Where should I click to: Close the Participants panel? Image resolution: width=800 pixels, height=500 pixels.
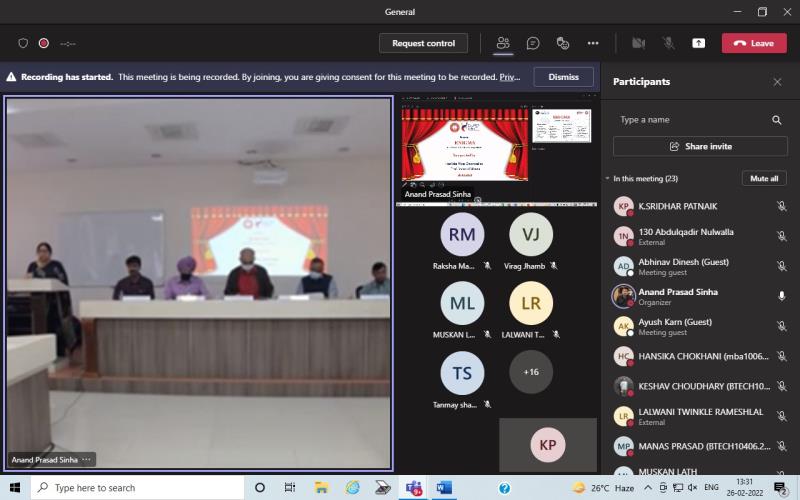click(x=777, y=82)
